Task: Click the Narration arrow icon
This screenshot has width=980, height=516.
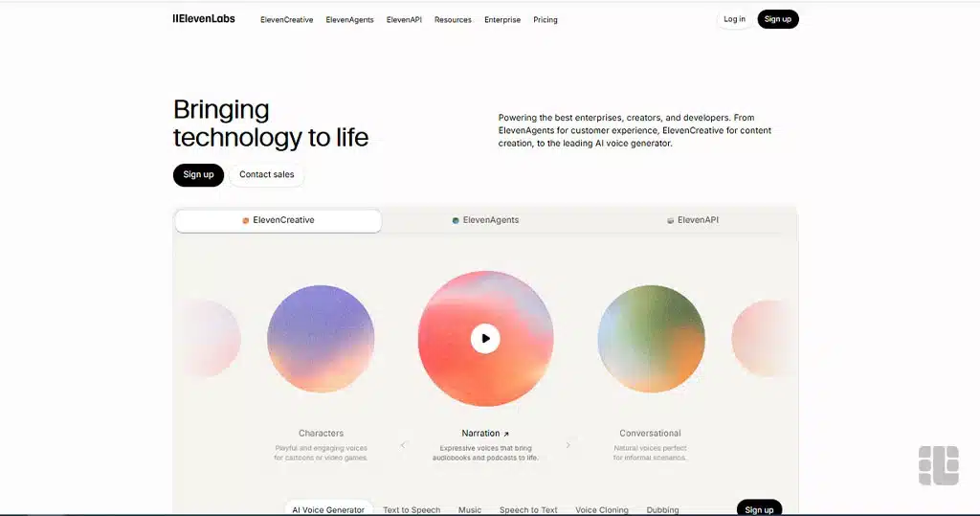Action: (x=506, y=434)
